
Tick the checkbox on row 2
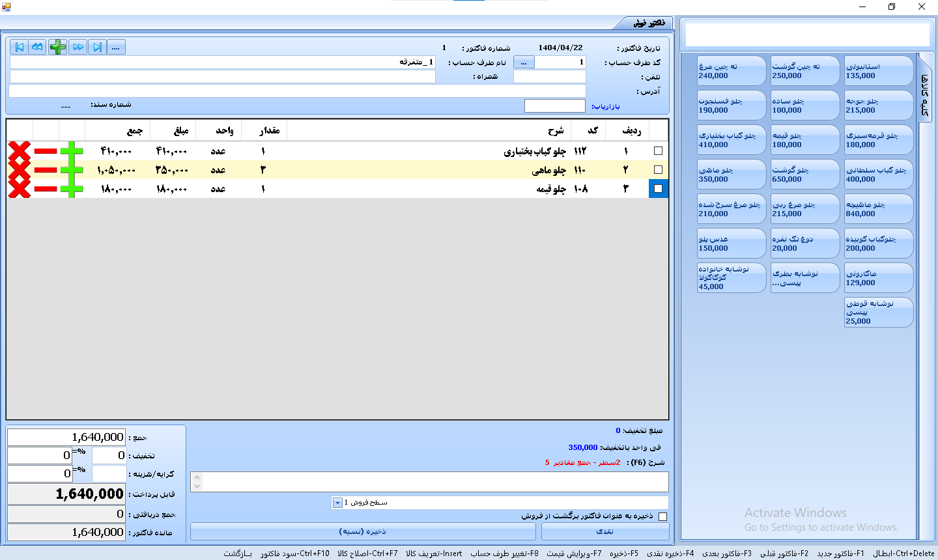(x=658, y=170)
